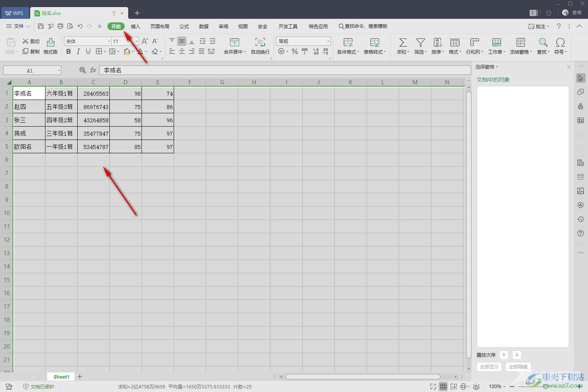Click the formula bar showing 李成名
588x392 pixels.
point(285,70)
